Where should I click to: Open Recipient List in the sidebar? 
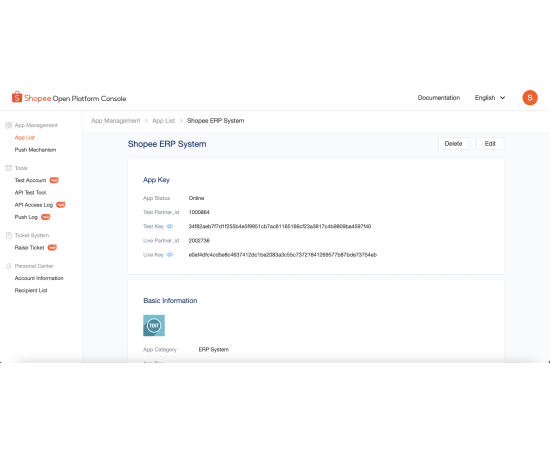[x=31, y=290]
